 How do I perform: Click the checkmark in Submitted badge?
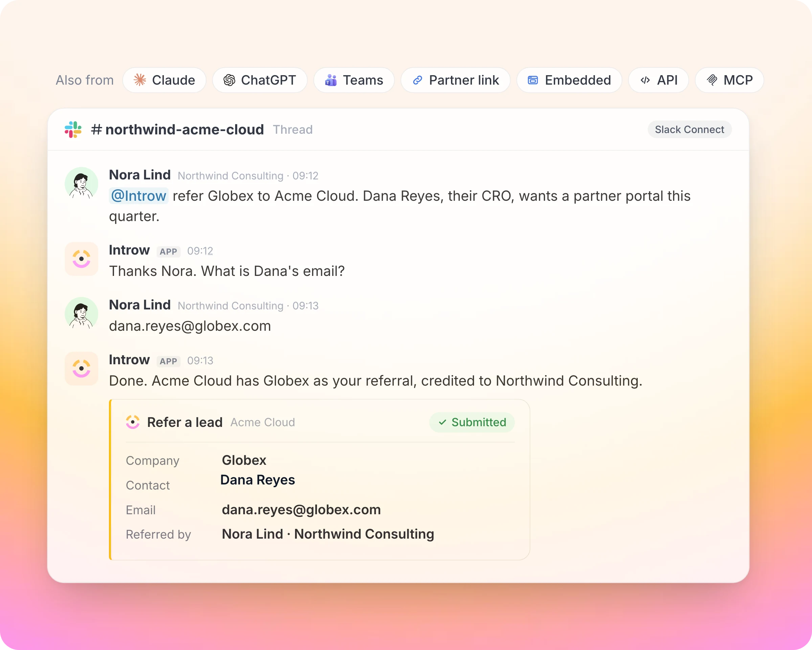[x=443, y=422]
